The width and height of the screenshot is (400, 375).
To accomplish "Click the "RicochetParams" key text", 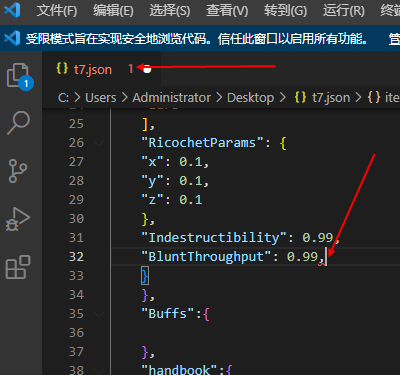I will pyautogui.click(x=202, y=143).
